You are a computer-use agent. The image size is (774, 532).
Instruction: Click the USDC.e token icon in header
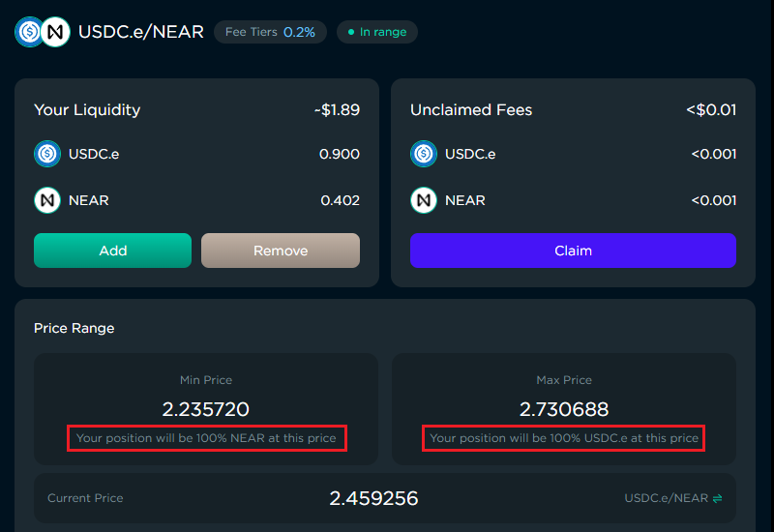[x=29, y=32]
